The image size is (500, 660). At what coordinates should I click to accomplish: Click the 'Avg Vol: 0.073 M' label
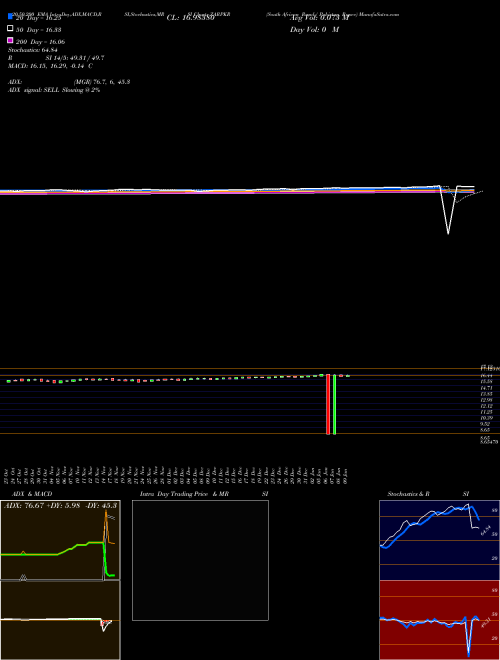[319, 18]
